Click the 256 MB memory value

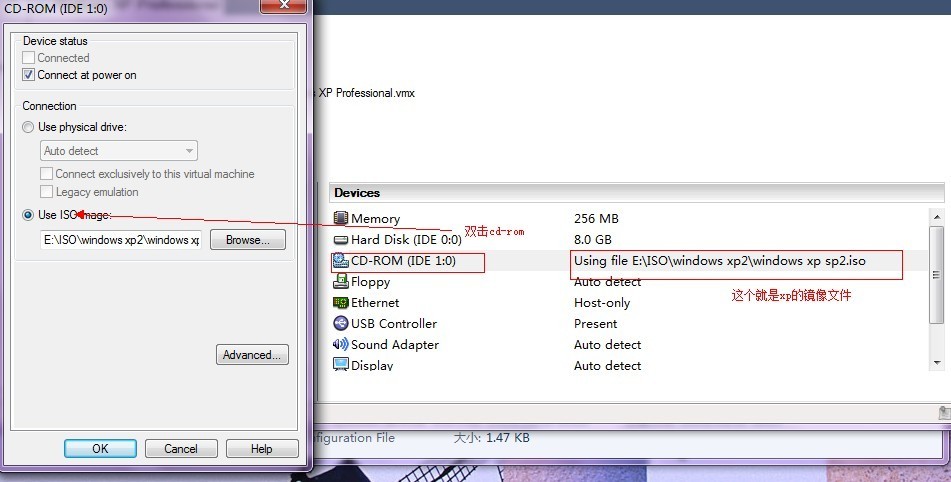596,218
